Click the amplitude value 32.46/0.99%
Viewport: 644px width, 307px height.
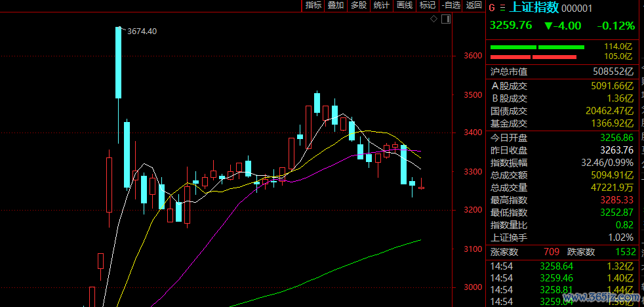click(x=607, y=162)
